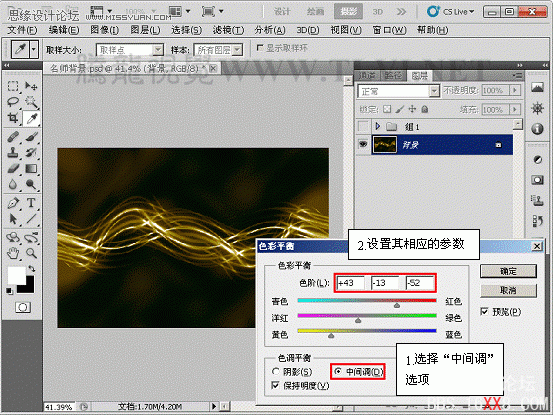This screenshot has height=415, width=553.
Task: Select the Eyedropper tool in toolbox
Action: [31, 118]
